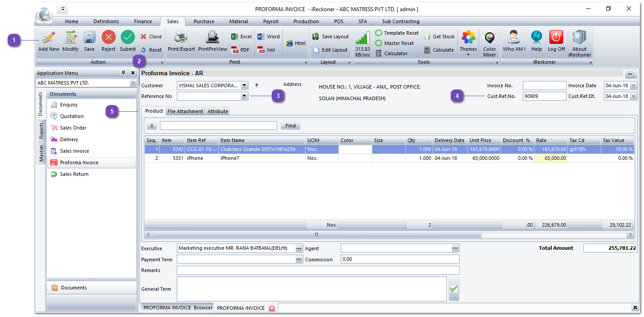Export the invoice to Excel
This screenshot has width=644, height=317.
pos(240,36)
